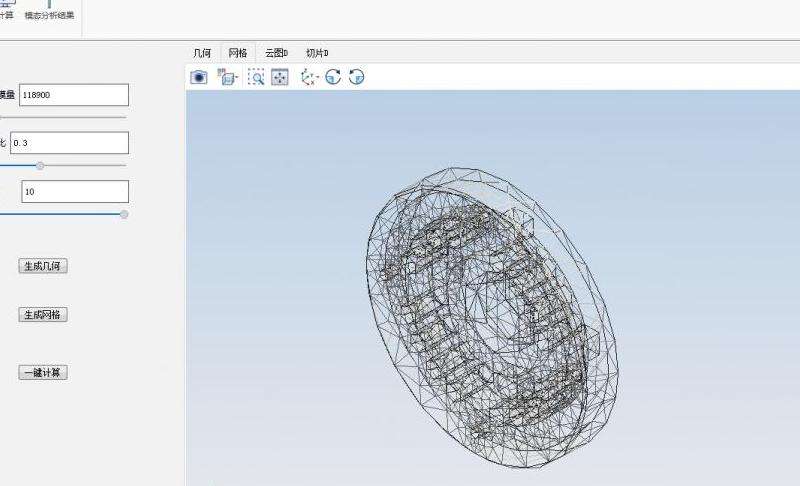Click the 一键计算 button
The image size is (800, 486).
(43, 373)
